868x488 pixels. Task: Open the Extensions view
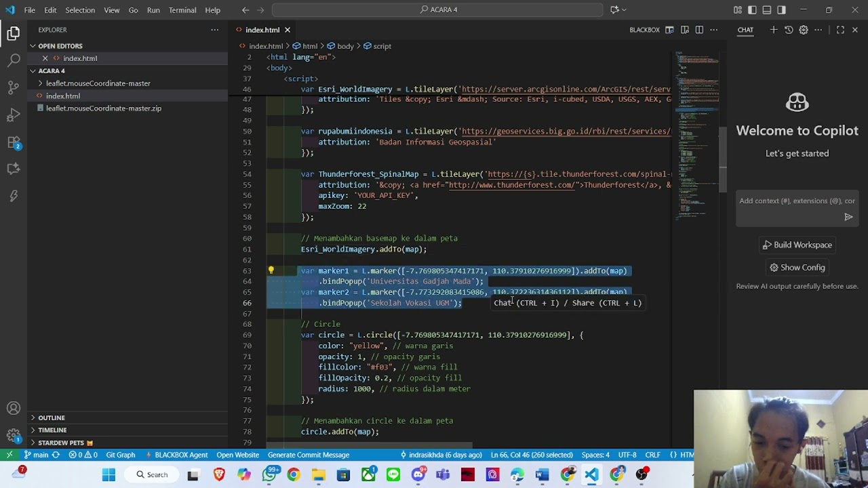click(x=14, y=142)
